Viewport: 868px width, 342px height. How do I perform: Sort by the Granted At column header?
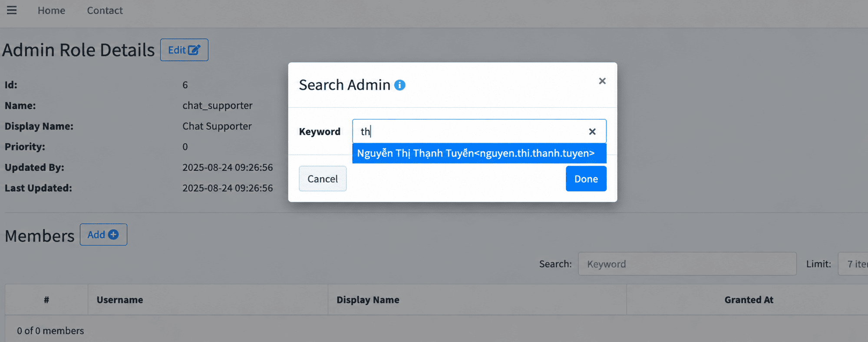(x=749, y=300)
